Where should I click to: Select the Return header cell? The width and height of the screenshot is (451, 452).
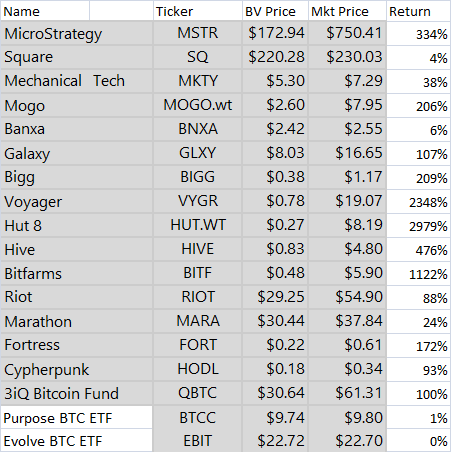[x=418, y=11]
